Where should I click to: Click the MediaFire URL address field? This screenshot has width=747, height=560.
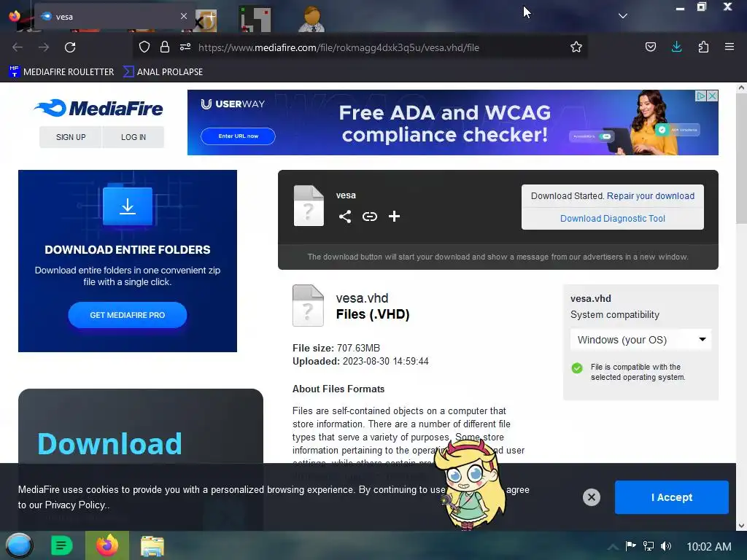(x=338, y=47)
